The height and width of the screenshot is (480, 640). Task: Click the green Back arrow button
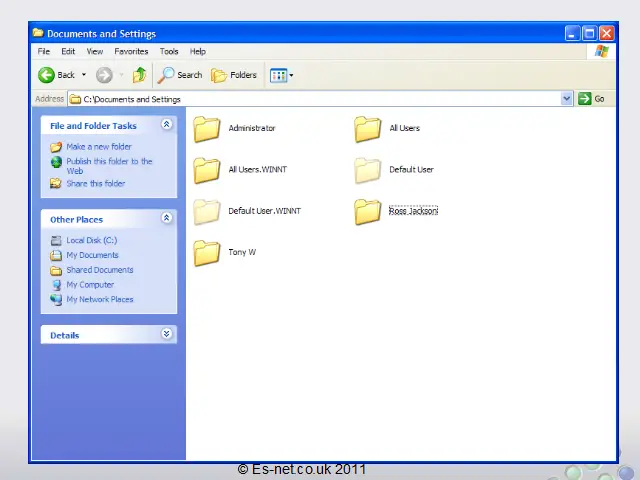[x=46, y=75]
